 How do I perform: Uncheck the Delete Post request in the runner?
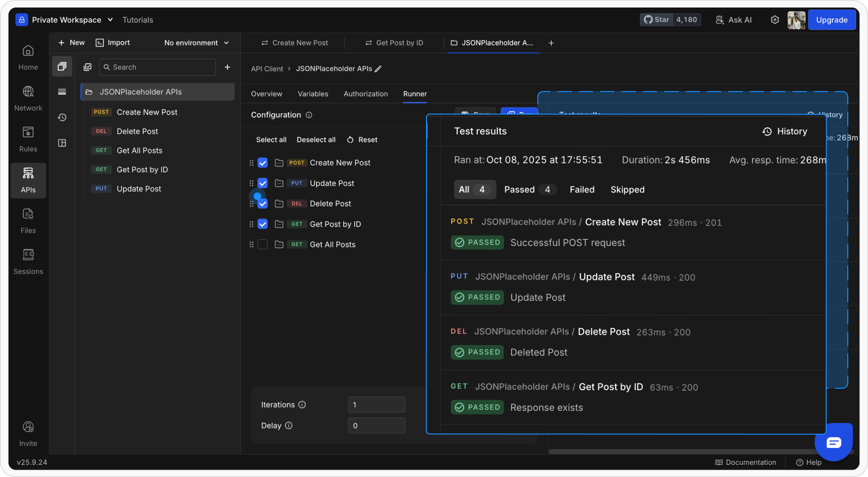coord(263,203)
